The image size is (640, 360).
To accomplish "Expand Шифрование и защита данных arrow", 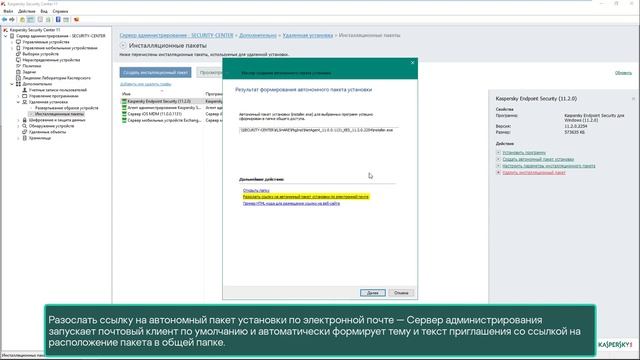I will [x=18, y=120].
